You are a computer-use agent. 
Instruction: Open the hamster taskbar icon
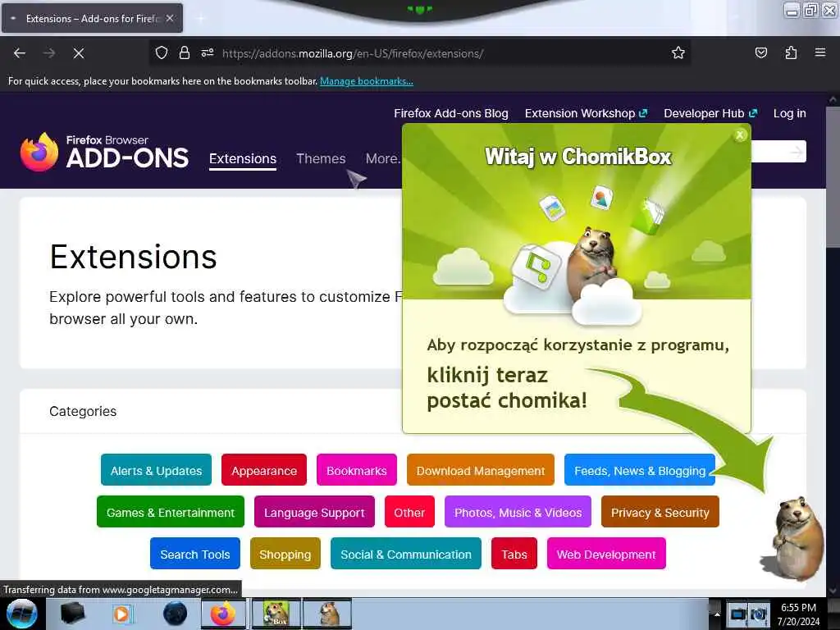click(328, 614)
